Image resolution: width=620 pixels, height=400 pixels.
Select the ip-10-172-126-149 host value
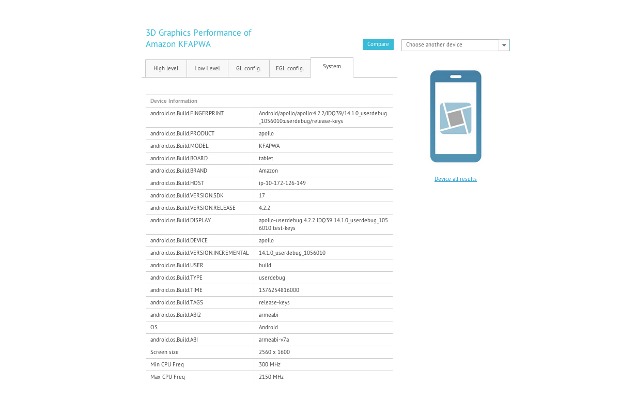point(282,183)
